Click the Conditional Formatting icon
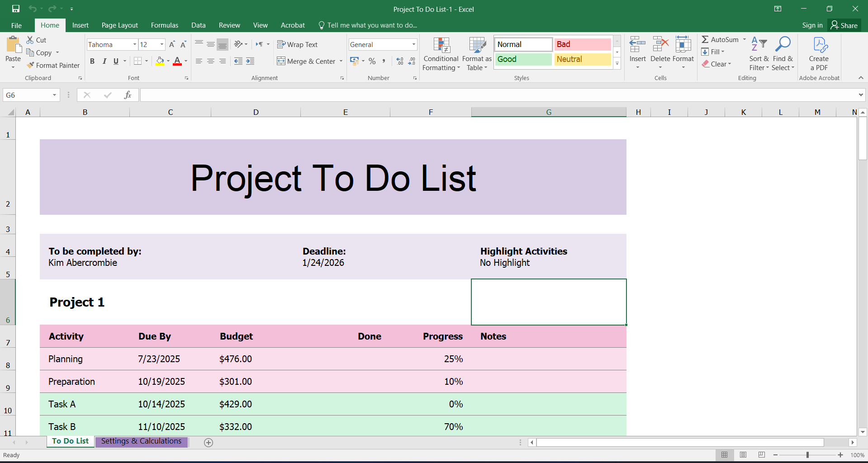Viewport: 868px width, 463px height. tap(441, 46)
